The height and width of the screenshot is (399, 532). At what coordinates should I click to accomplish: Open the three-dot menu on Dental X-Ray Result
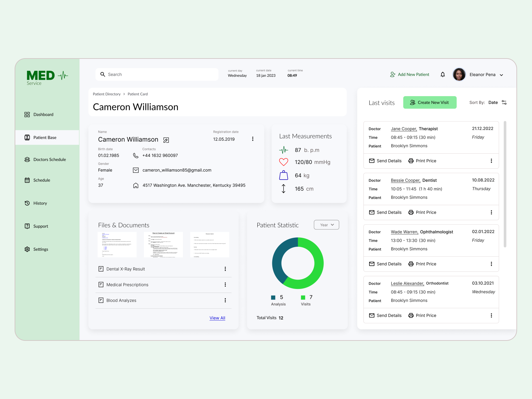pyautogui.click(x=225, y=269)
